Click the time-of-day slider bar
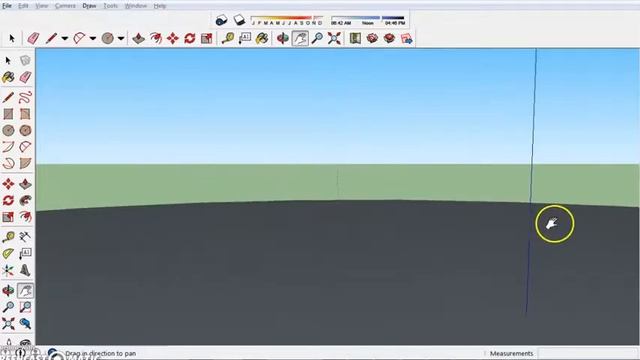The width and height of the screenshot is (640, 360). pos(368,18)
